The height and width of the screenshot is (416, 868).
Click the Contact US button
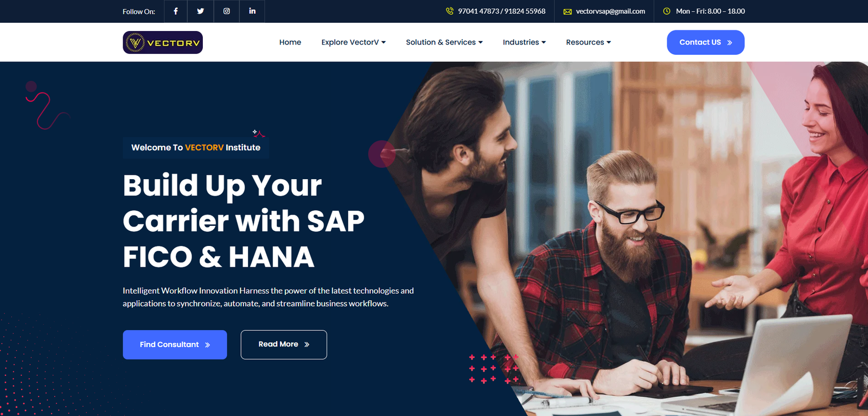tap(705, 42)
